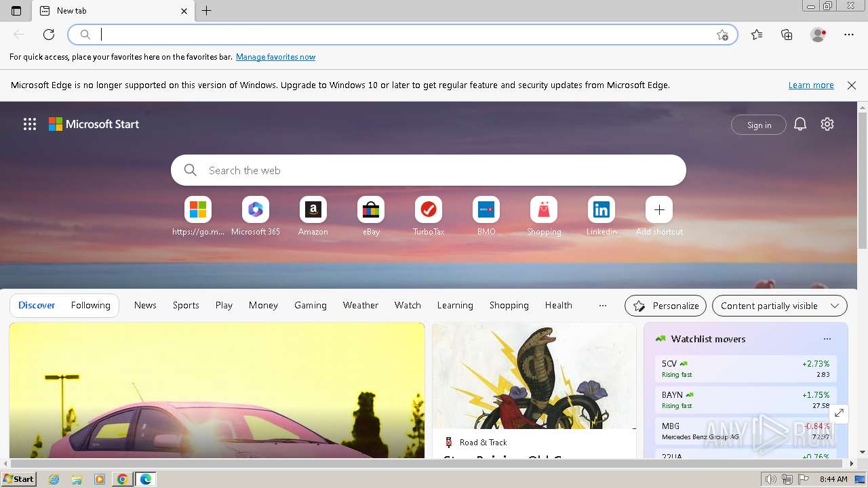Select the Learning category
868x488 pixels.
pos(455,306)
